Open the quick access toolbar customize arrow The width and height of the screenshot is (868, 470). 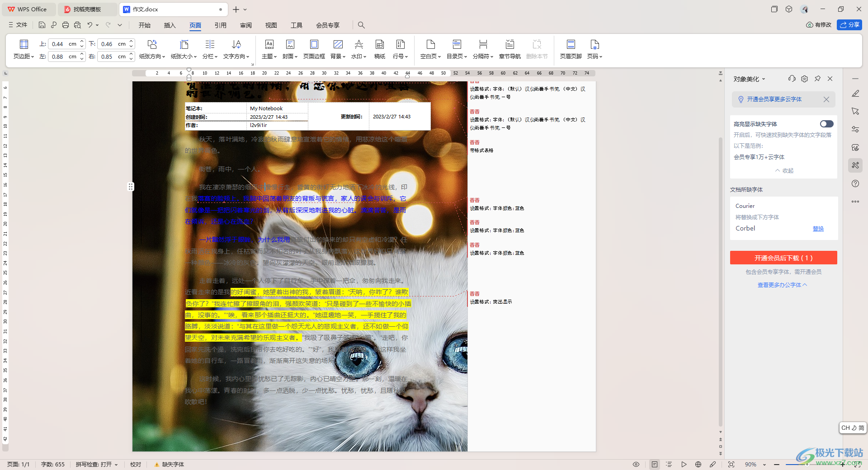(120, 25)
